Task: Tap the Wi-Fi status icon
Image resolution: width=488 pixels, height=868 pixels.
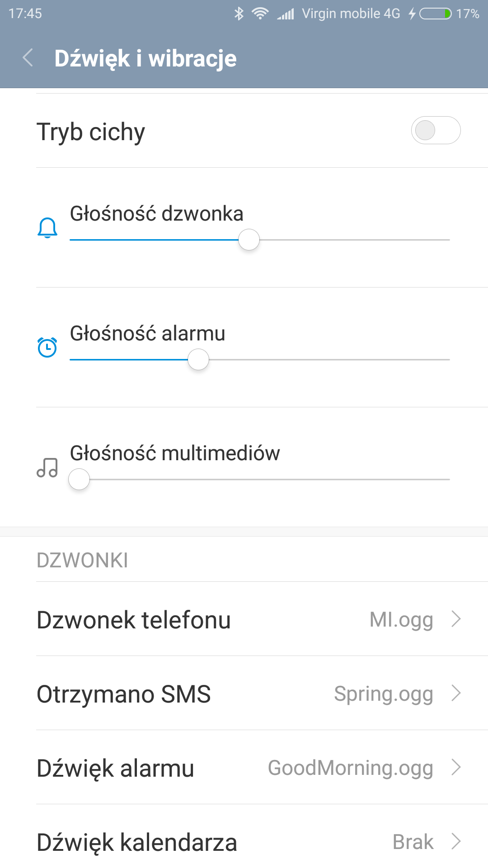Action: point(260,14)
